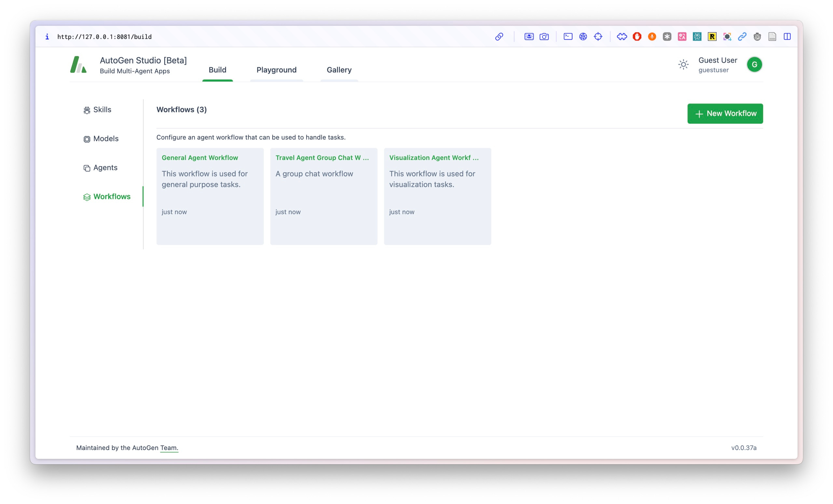833x504 pixels.
Task: Open the terminal icon in browser toolbar
Action: click(x=568, y=36)
